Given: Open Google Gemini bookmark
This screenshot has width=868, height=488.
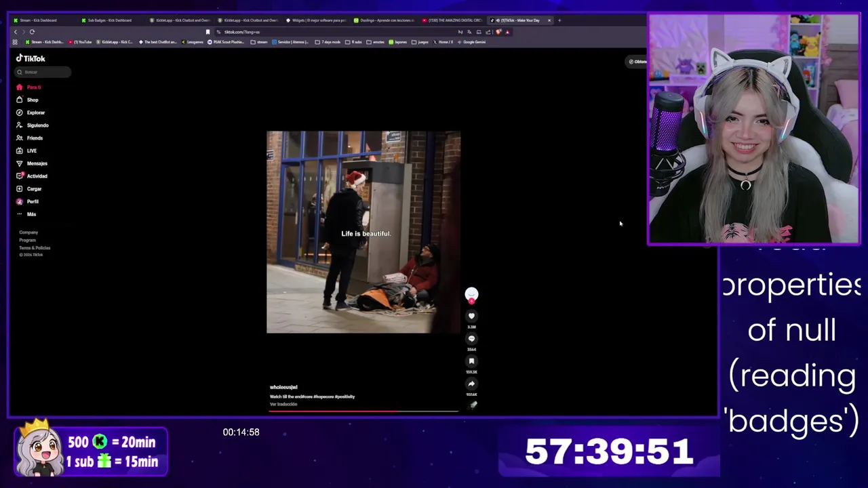Looking at the screenshot, I should pyautogui.click(x=472, y=42).
